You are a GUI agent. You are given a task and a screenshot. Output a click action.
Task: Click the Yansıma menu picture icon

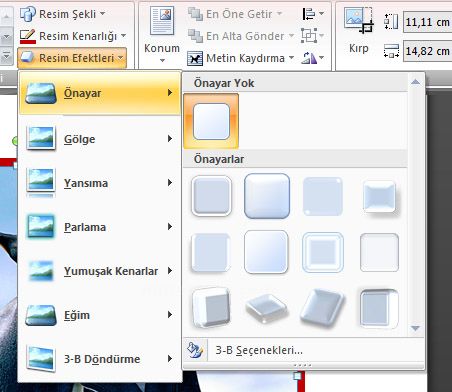click(x=41, y=183)
